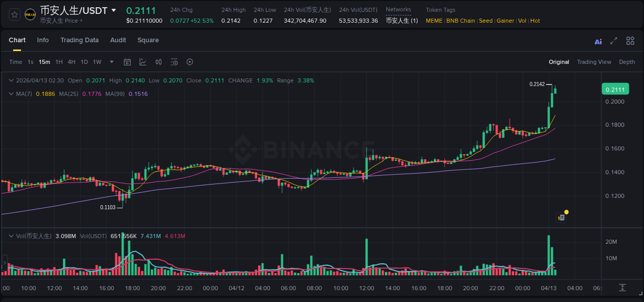Image resolution: width=644 pixels, height=302 pixels.
Task: Switch to the Depth chart view
Action: pyautogui.click(x=627, y=62)
